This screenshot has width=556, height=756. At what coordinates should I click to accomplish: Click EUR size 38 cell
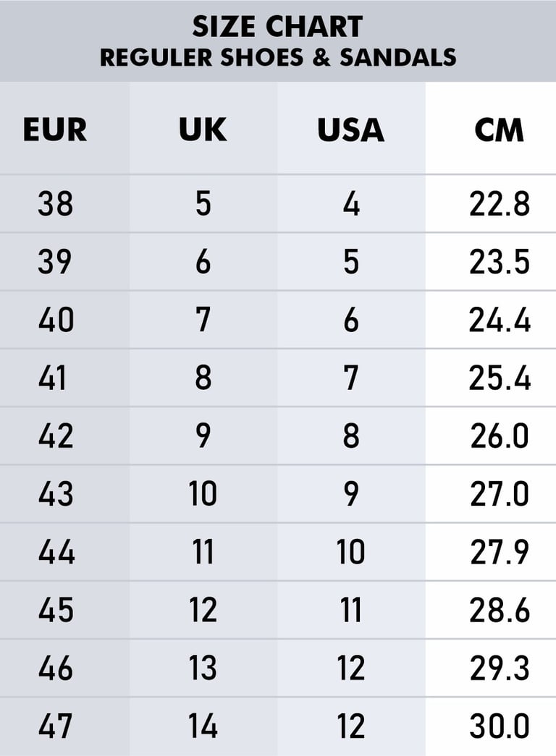tap(56, 203)
